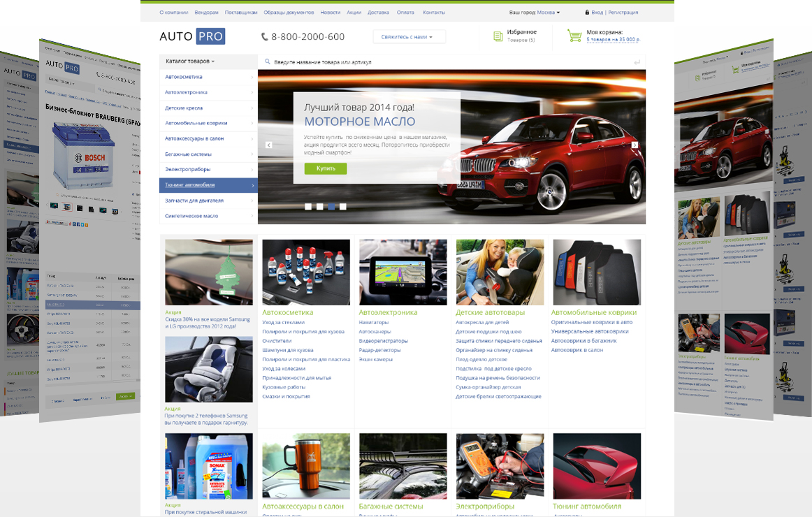812x517 pixels.
Task: Open the Свяжитесь с нами dropdown
Action: [409, 37]
